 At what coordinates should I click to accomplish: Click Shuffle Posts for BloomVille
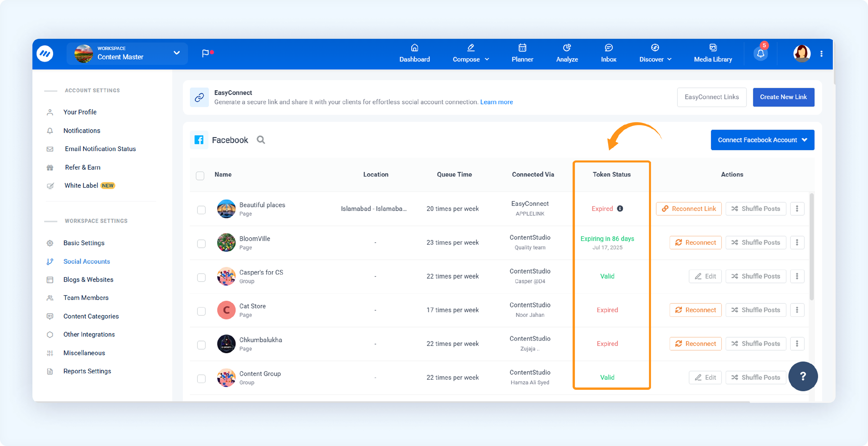(x=755, y=242)
